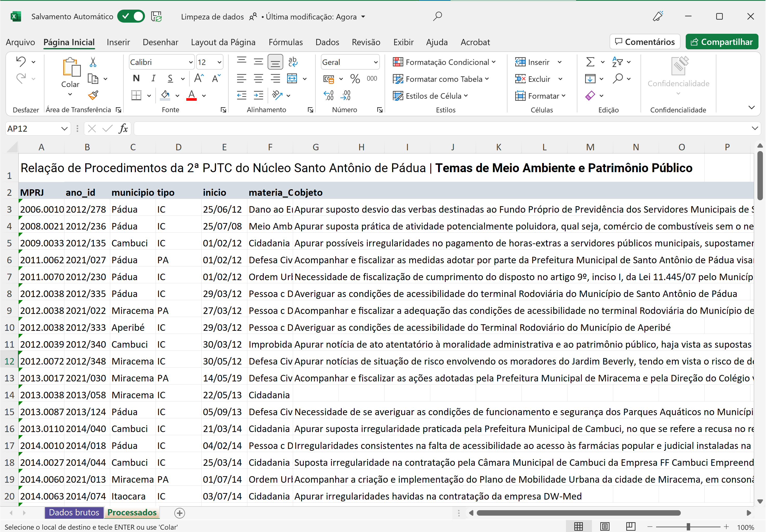The image size is (766, 532).
Task: Click the Percent Style icon
Action: 355,79
